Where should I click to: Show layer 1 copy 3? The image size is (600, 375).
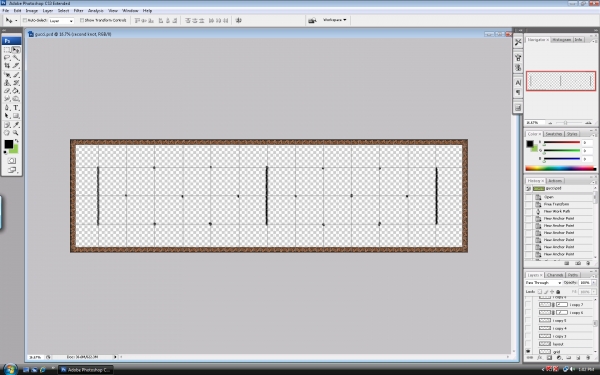[x=528, y=336]
